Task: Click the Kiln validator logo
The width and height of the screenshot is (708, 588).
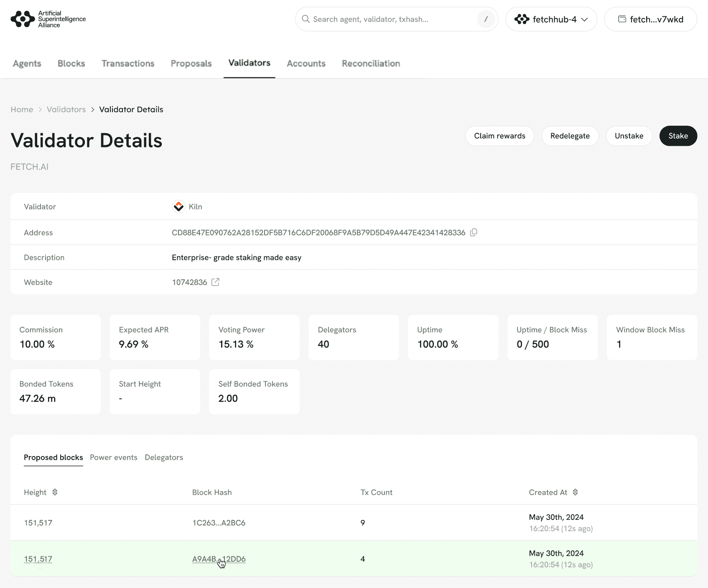Action: coord(178,207)
